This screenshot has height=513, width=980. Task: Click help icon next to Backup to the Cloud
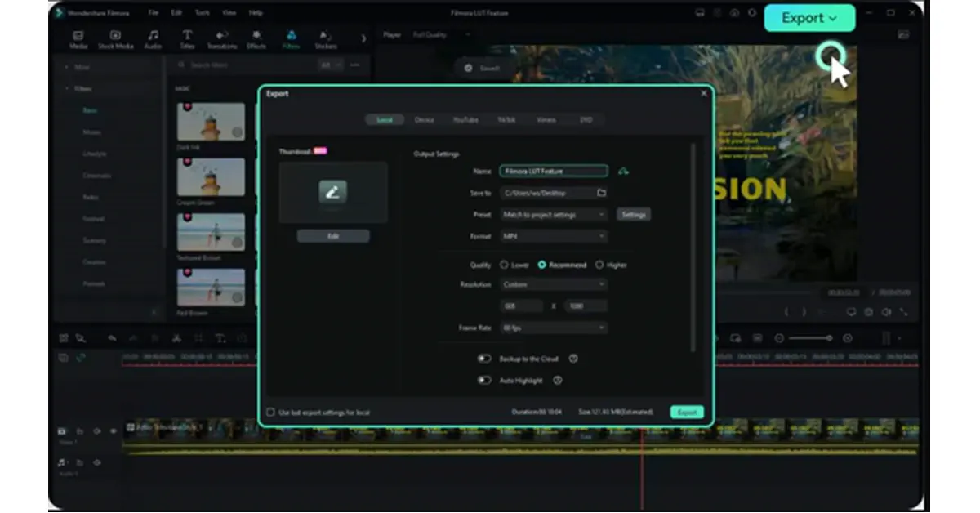573,359
